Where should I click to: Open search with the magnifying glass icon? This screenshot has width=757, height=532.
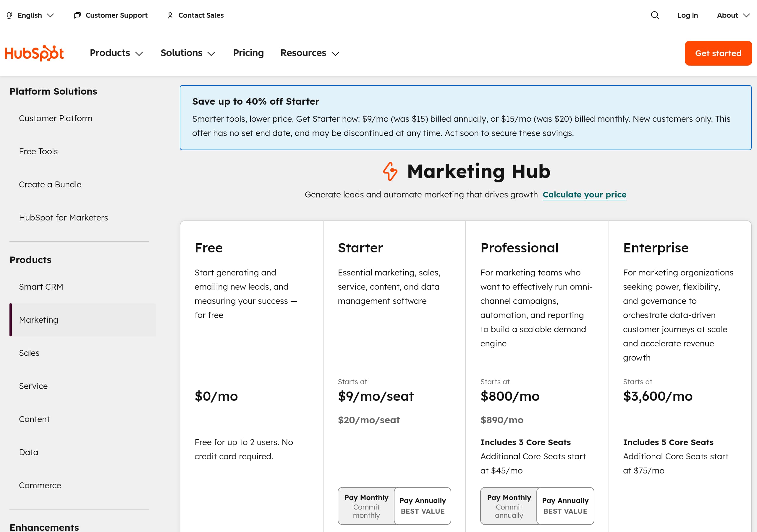655,15
